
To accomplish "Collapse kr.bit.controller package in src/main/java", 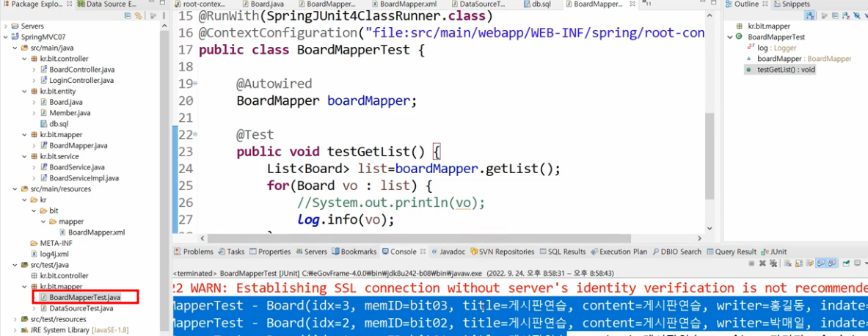I will click(x=24, y=59).
